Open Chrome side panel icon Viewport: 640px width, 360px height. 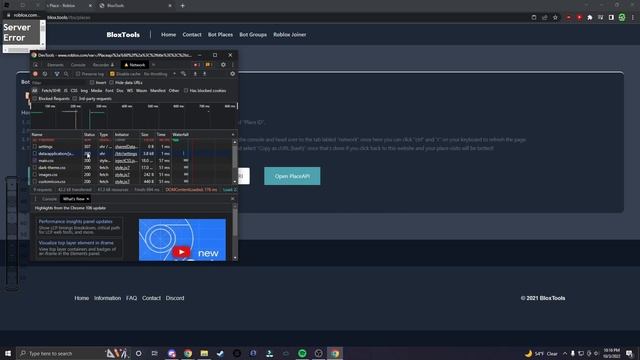click(x=611, y=18)
